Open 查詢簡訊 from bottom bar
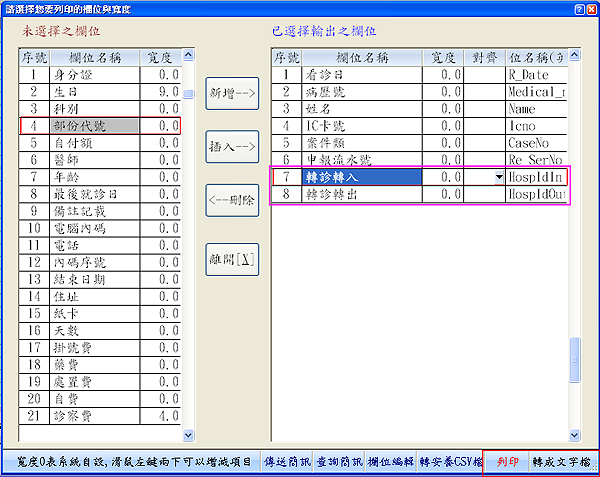This screenshot has width=600, height=477. (338, 462)
